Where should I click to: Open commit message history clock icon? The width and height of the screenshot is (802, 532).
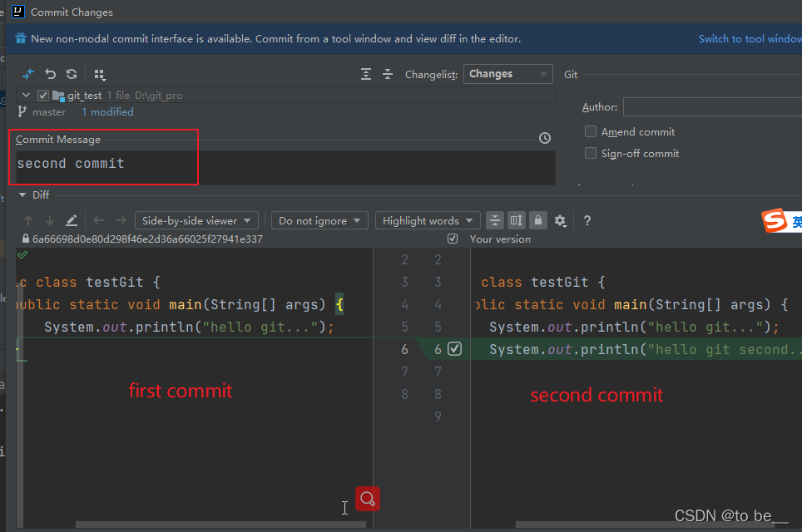coord(545,138)
